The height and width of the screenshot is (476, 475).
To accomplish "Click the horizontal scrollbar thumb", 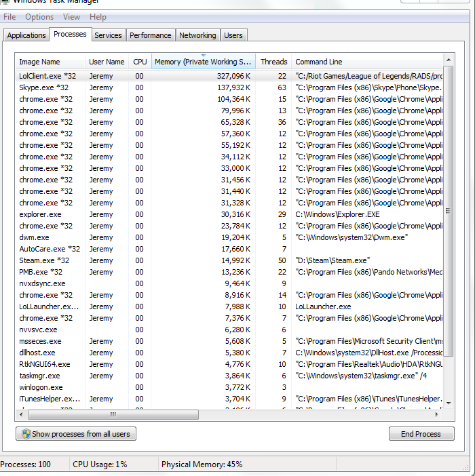I will click(113, 414).
